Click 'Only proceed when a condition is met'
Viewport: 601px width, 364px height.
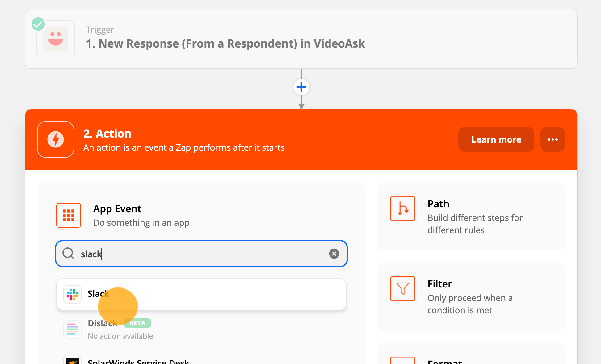[470, 304]
